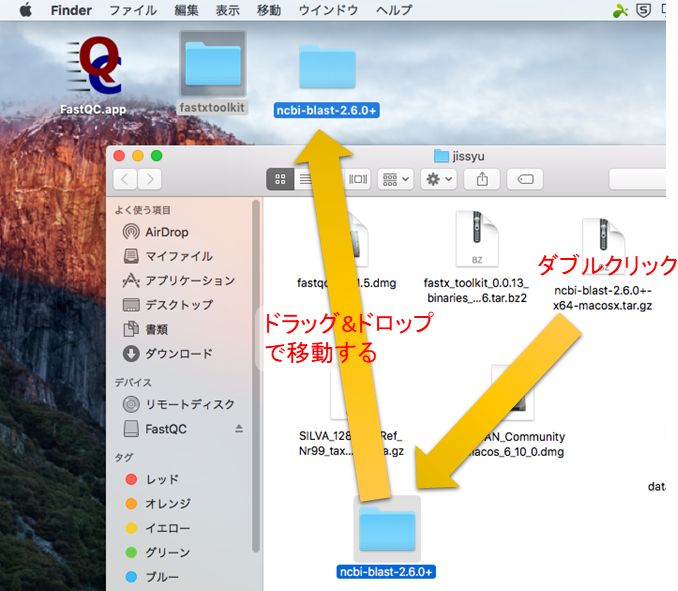Eject the FastQC disk
This screenshot has height=591, width=678.
(x=239, y=429)
